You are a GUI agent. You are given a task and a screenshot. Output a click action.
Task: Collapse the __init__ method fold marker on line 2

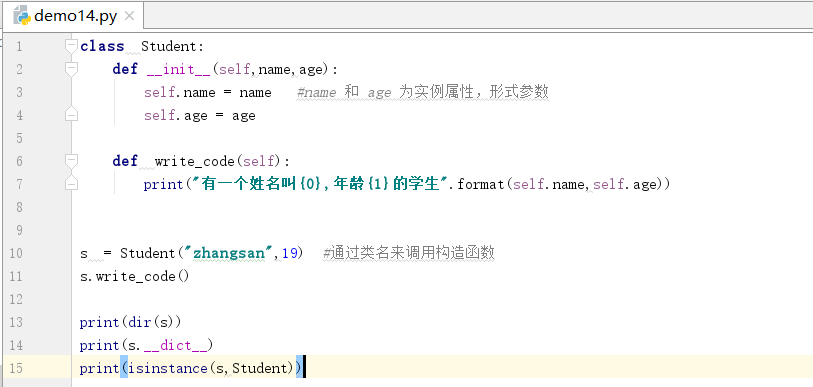71,69
